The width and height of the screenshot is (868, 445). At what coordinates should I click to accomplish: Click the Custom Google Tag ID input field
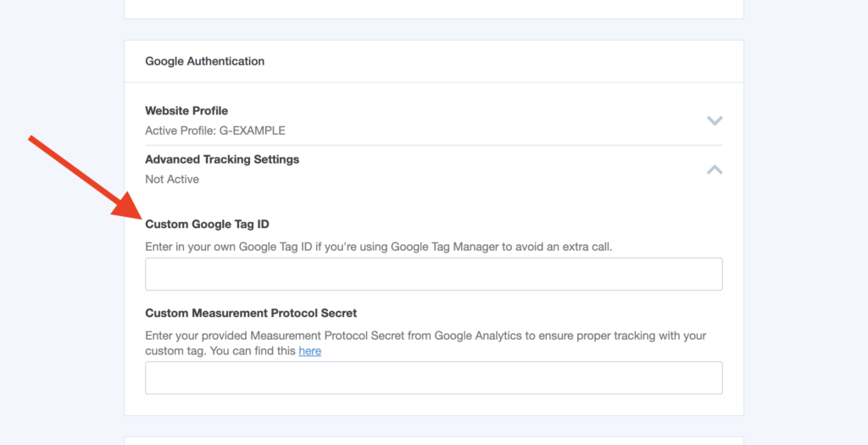point(433,275)
